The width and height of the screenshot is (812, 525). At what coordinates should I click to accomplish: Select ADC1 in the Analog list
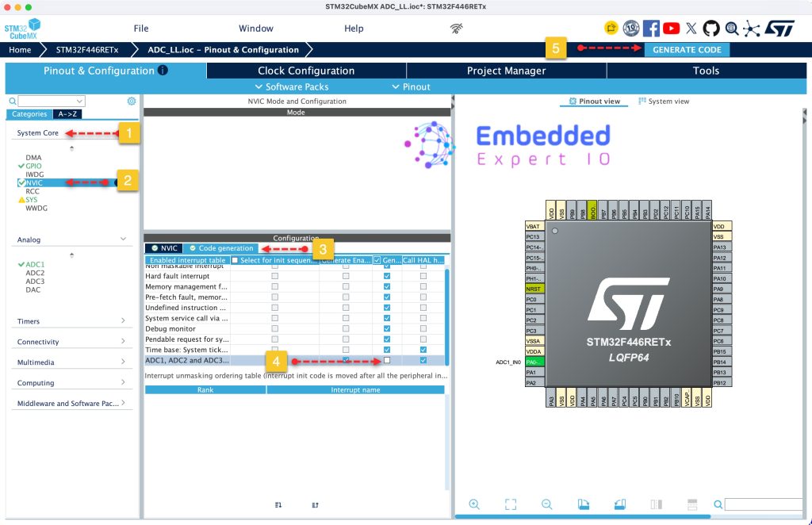pyautogui.click(x=35, y=264)
